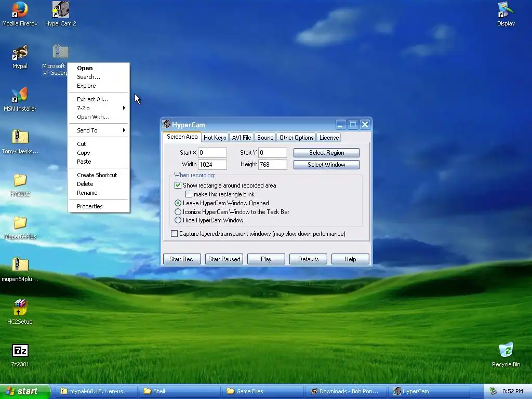Choose Rename in the context menu
Viewport: 532px width, 399px height.
pos(98,193)
